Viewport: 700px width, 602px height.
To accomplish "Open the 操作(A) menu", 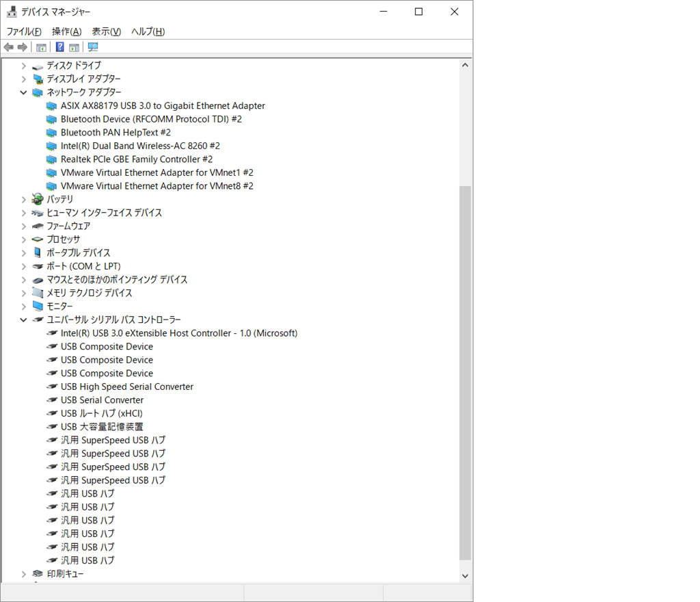I will (66, 31).
